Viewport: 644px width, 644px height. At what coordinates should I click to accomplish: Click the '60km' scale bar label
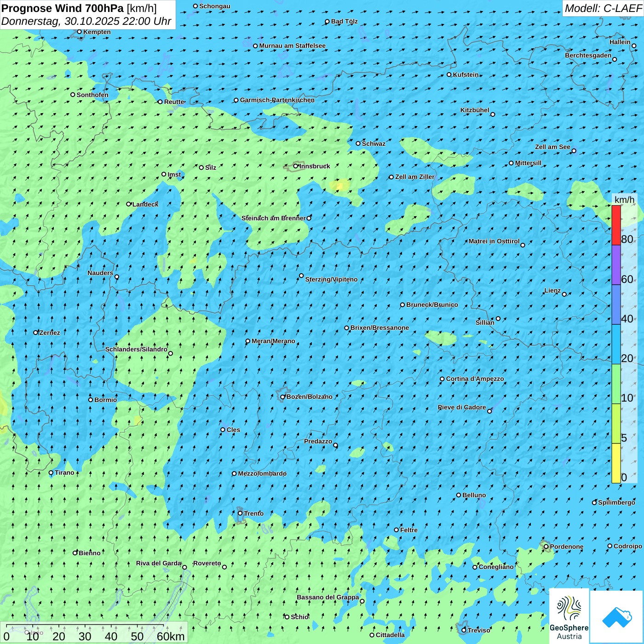[171, 636]
